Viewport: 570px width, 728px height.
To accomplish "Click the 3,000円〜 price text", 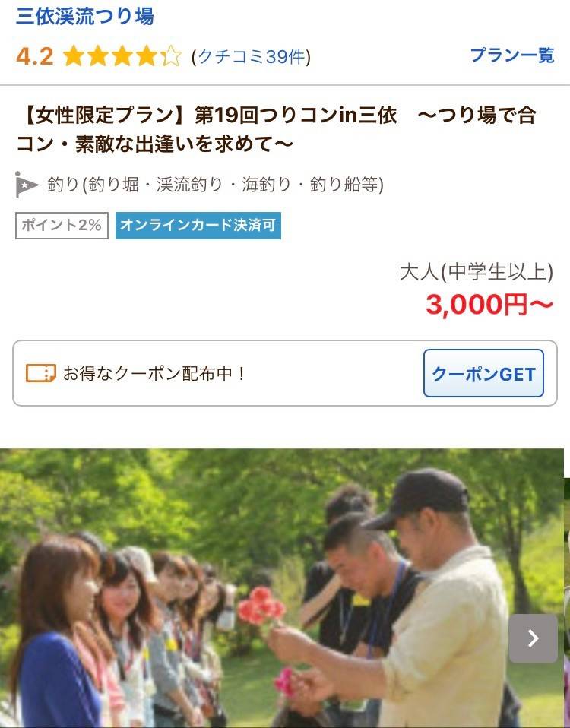I will pos(489,305).
